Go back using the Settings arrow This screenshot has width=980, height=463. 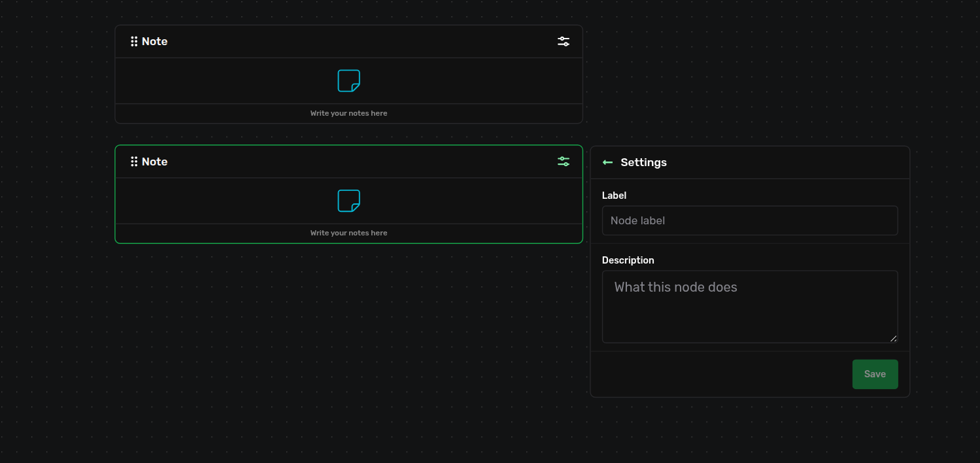[x=607, y=162]
